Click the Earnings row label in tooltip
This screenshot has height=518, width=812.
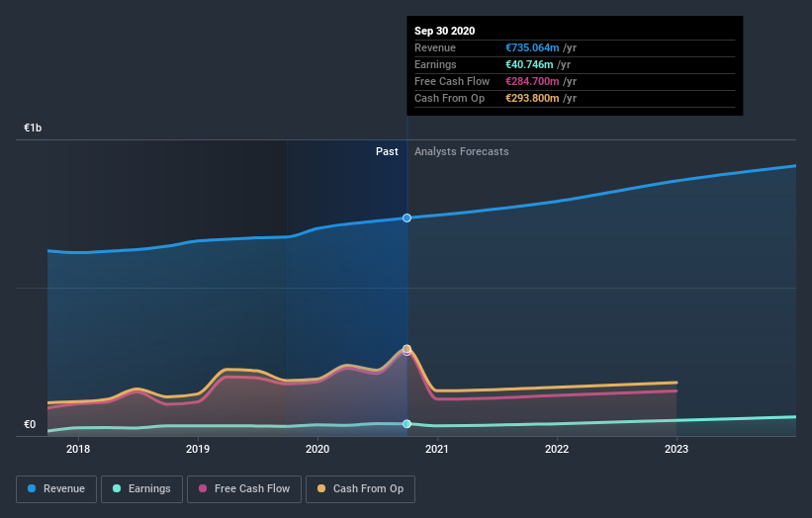pyautogui.click(x=435, y=64)
